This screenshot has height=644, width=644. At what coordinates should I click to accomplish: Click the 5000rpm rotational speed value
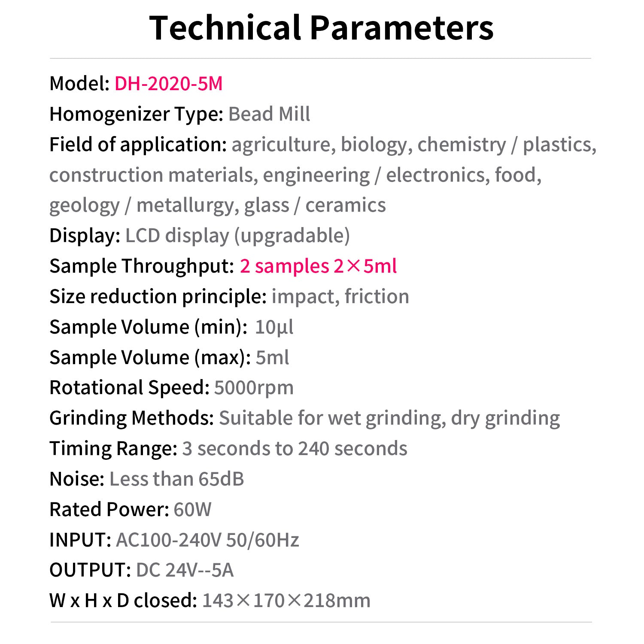click(x=254, y=388)
